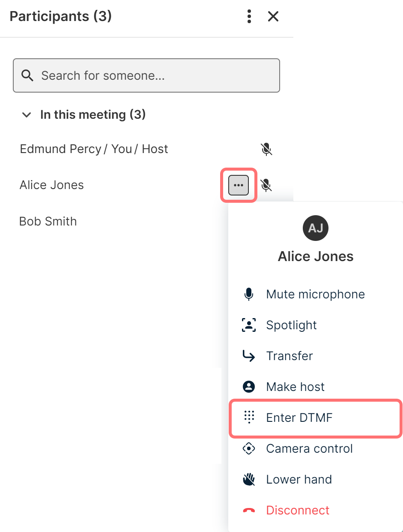Toggle Alice Jones's muted microphone icon
Image resolution: width=403 pixels, height=532 pixels.
pos(266,185)
